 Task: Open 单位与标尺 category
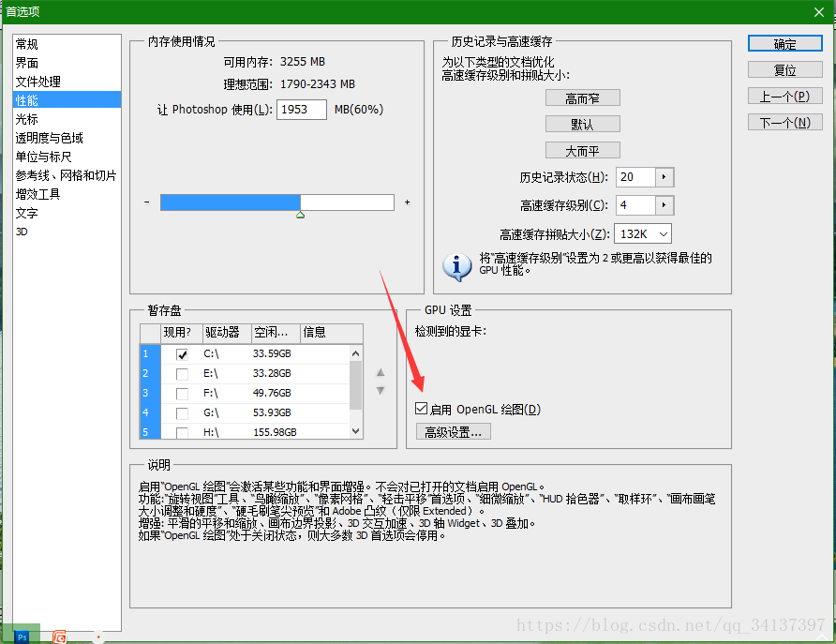pyautogui.click(x=67, y=157)
